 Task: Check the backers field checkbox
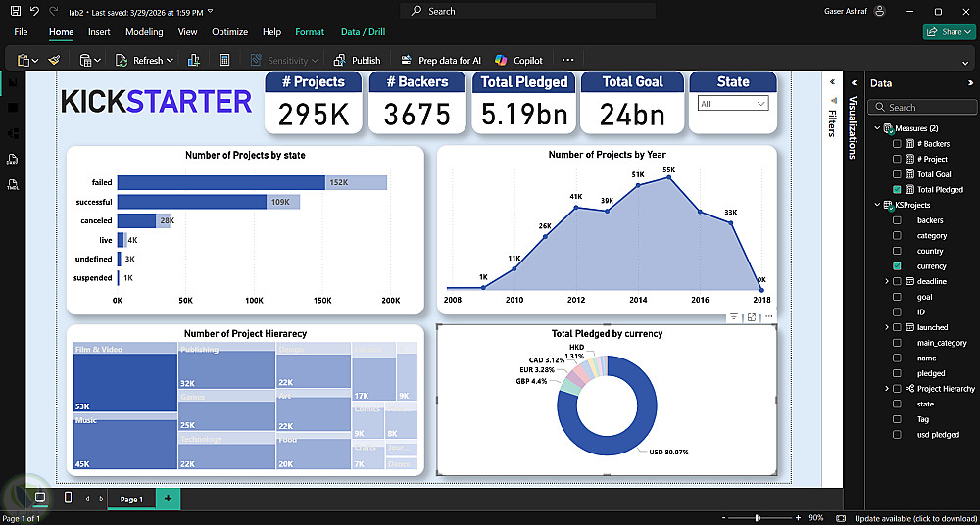897,220
